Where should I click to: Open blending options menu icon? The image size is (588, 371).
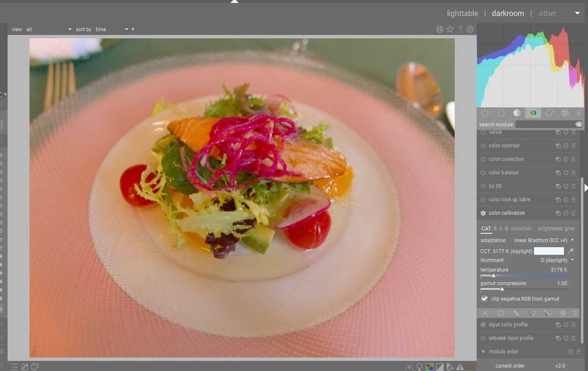tap(576, 313)
